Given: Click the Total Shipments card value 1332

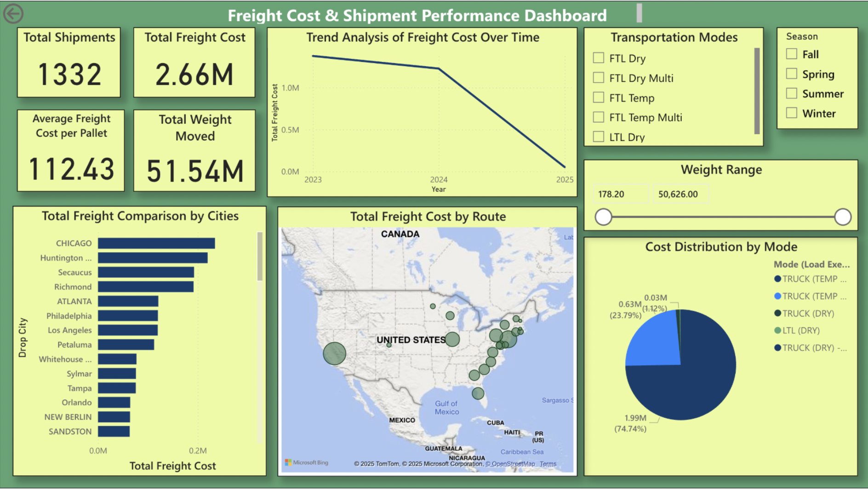Looking at the screenshot, I should pyautogui.click(x=69, y=74).
